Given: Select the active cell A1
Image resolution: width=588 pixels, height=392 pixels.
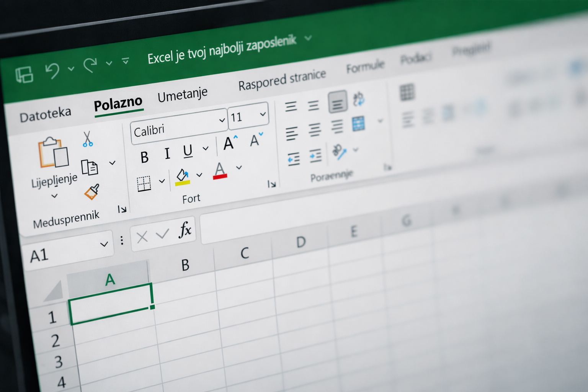Looking at the screenshot, I should (112, 304).
